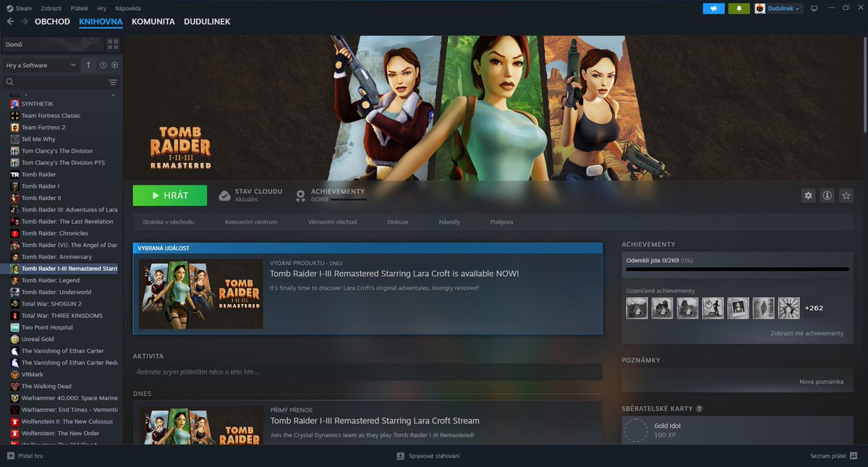Image resolution: width=868 pixels, height=467 pixels.
Task: Open advanced filter options in search bar
Action: point(113,83)
